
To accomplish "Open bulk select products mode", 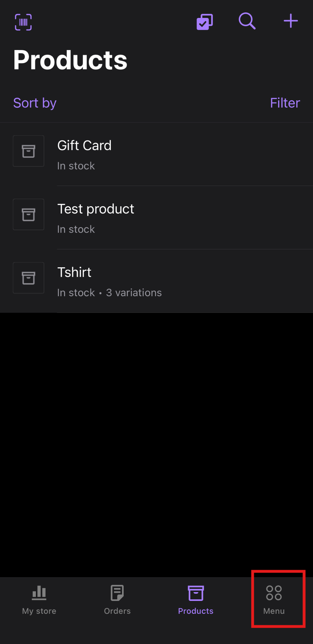I will click(x=204, y=22).
